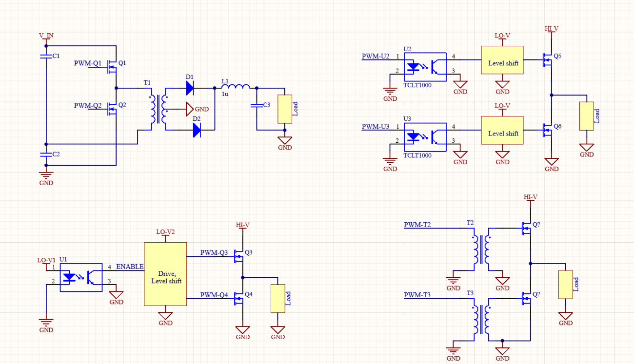Screen dimensions: 634x364
Task: Select the LO-V1 power port label
Action: pyautogui.click(x=46, y=260)
